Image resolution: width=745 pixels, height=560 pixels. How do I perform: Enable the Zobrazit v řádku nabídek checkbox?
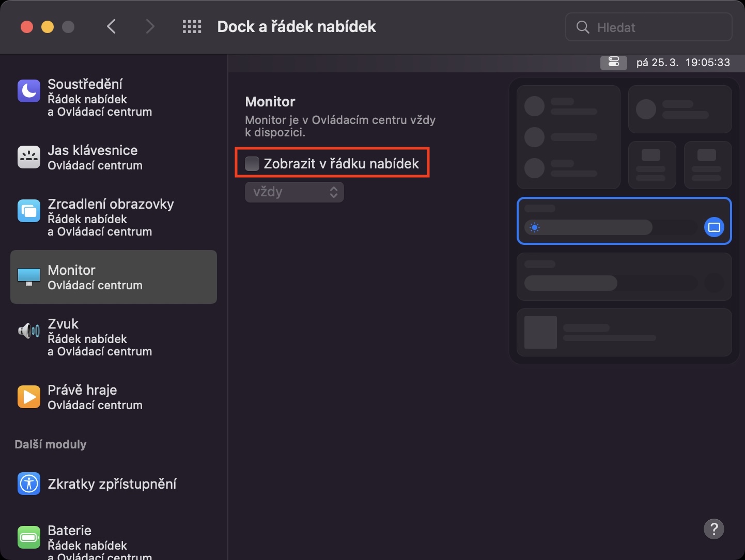(x=252, y=163)
